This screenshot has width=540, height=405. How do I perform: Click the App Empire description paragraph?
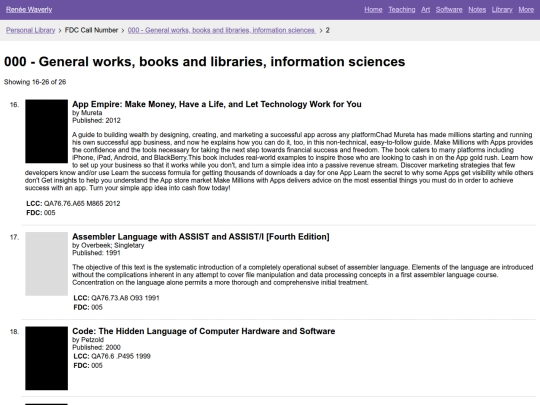279,161
